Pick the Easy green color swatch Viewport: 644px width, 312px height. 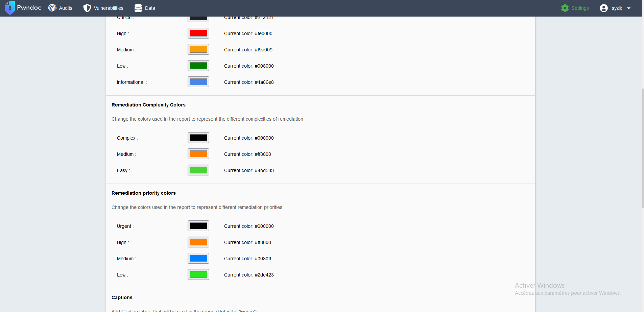pyautogui.click(x=198, y=170)
